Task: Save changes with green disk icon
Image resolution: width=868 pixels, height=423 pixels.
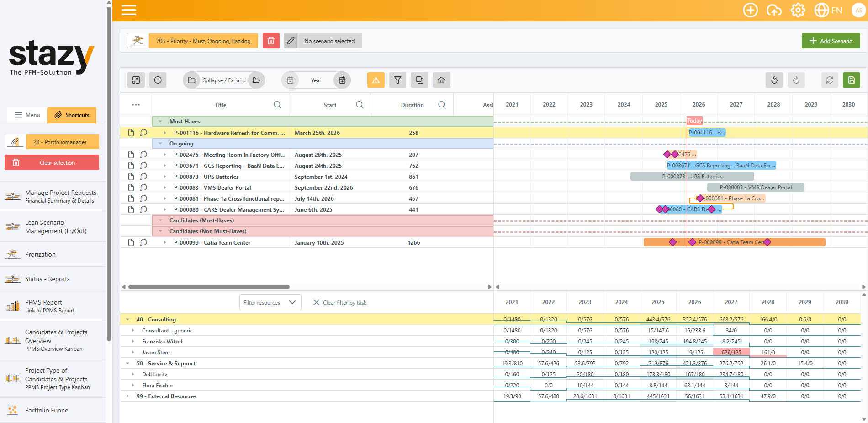Action: pos(852,80)
